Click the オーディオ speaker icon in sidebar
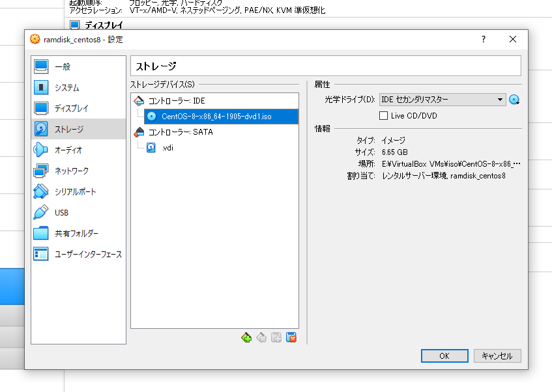552x392 pixels. [41, 150]
